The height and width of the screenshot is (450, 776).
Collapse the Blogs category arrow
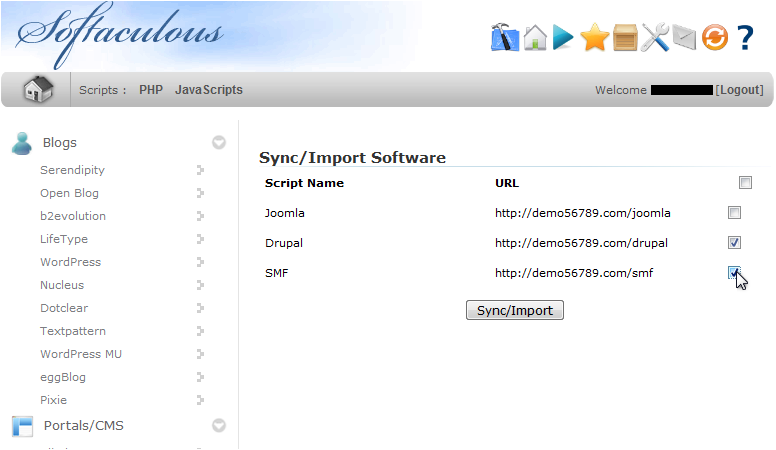tap(219, 143)
